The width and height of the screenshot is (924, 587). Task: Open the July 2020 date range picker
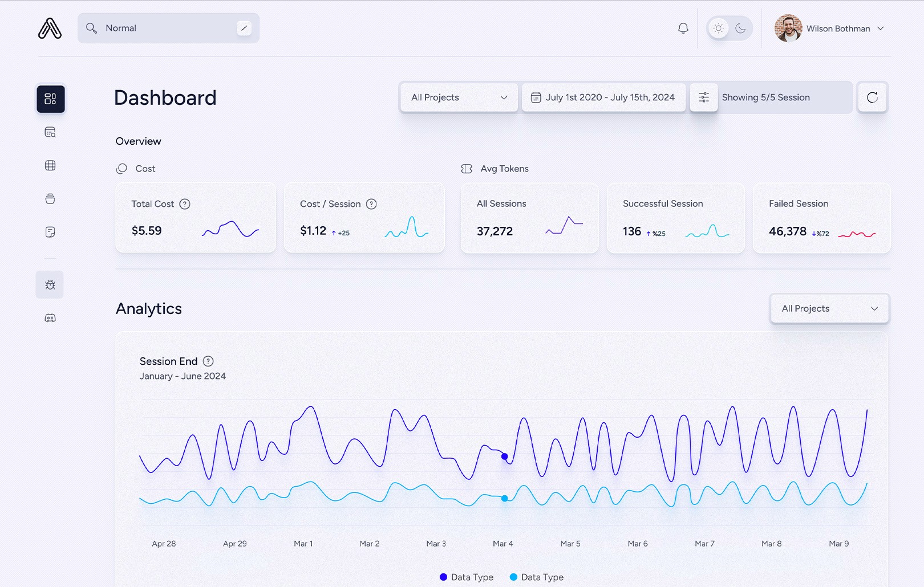[x=603, y=97]
